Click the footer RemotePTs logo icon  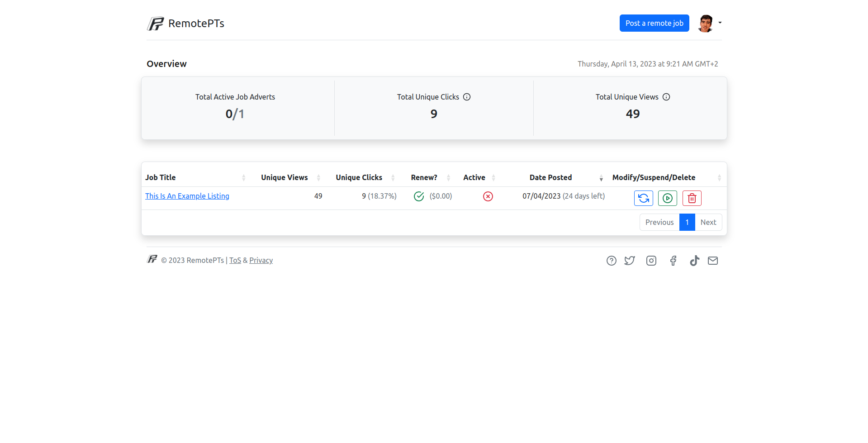click(152, 259)
